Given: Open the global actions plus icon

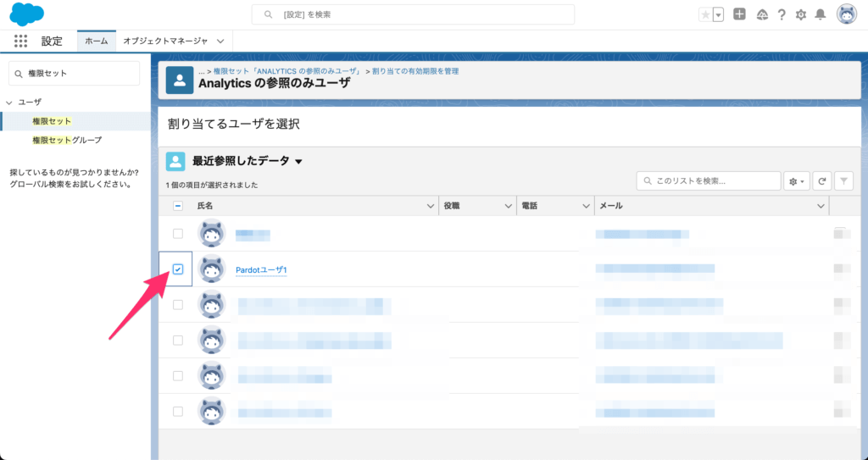Looking at the screenshot, I should tap(739, 14).
